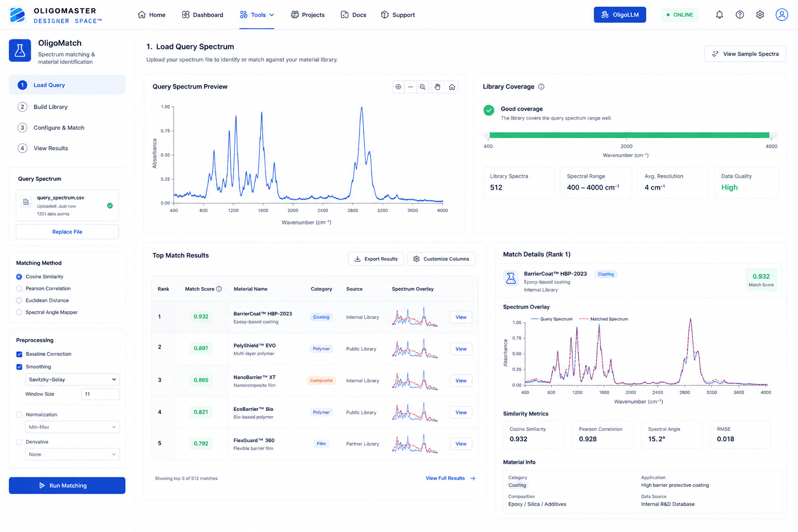798x532 pixels.
Task: Go to step 1 Load Query
Action: [x=67, y=85]
